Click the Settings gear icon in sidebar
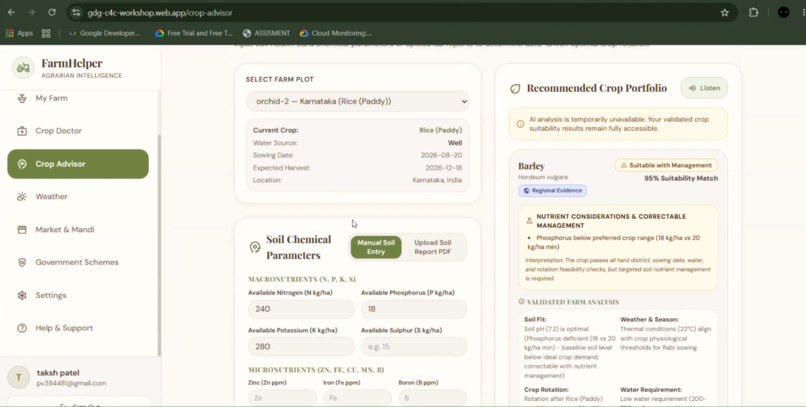 coord(22,295)
